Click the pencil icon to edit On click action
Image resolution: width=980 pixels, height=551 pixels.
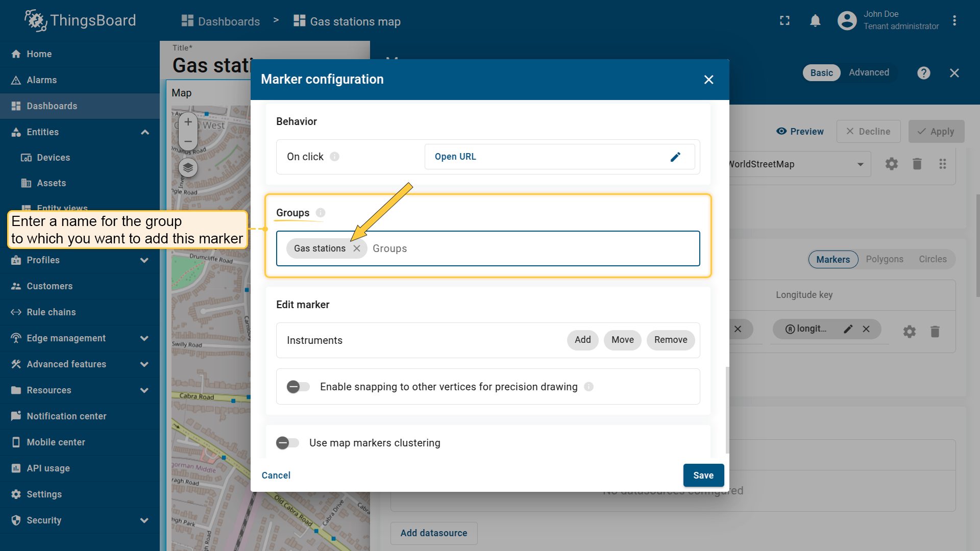(675, 157)
